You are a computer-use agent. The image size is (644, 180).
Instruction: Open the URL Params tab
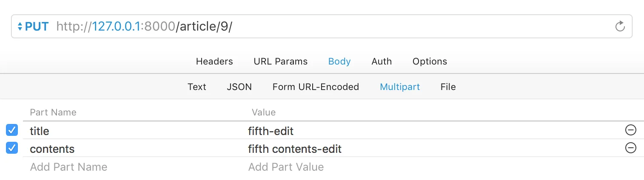[x=280, y=61]
